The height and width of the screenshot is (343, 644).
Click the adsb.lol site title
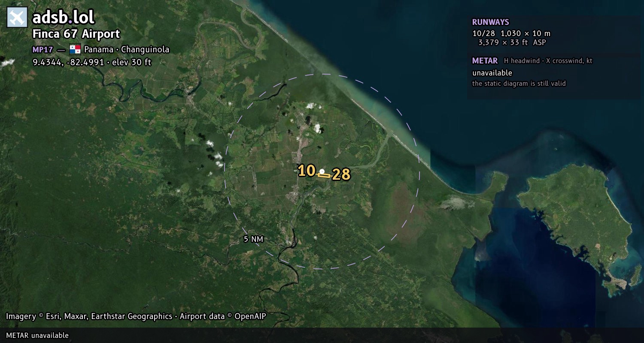coord(64,17)
